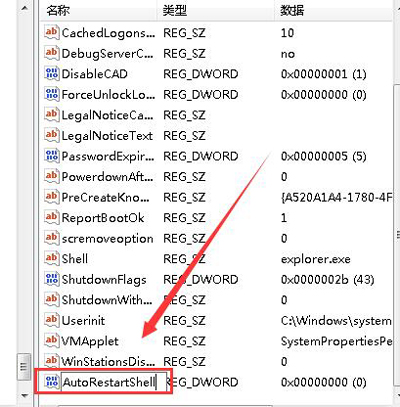Select the WinStationsDis registry entry
This screenshot has width=400, height=407.
108,361
